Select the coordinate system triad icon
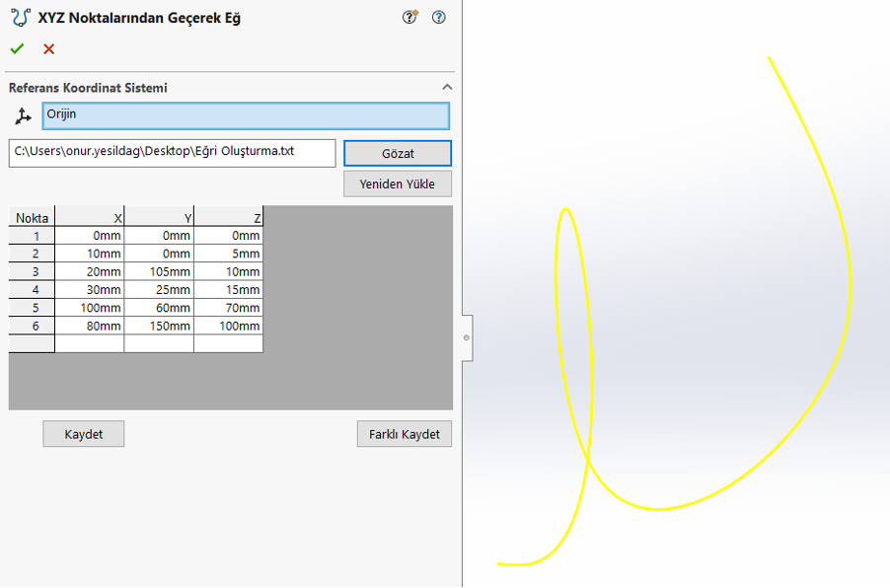Image resolution: width=890 pixels, height=588 pixels. click(22, 115)
